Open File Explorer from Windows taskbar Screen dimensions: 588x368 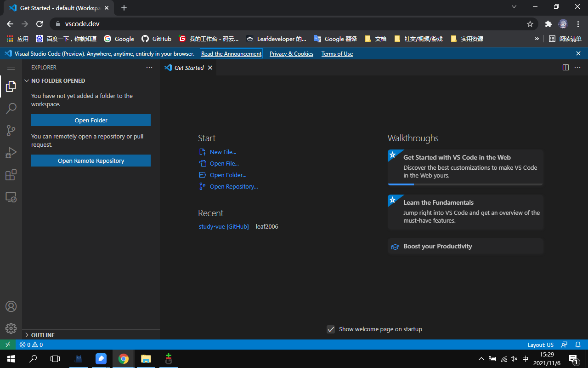146,359
